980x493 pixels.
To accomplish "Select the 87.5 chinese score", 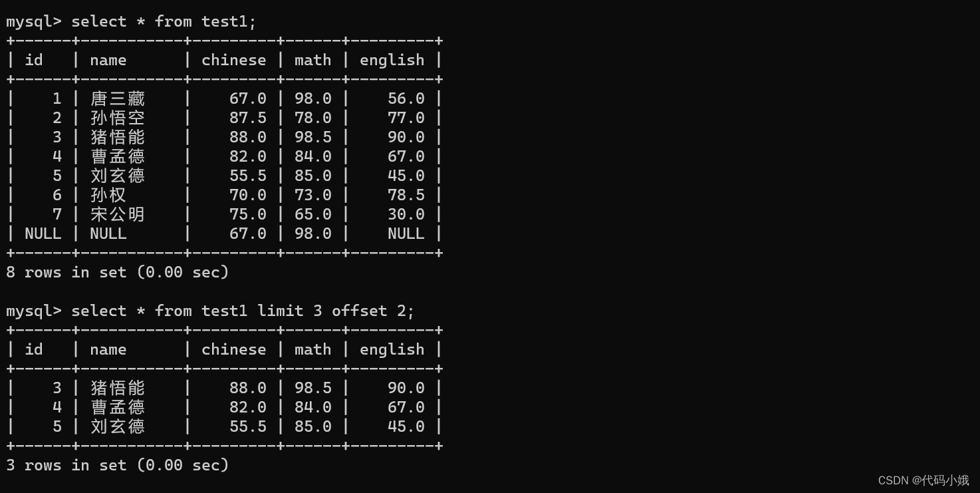I will [x=247, y=118].
